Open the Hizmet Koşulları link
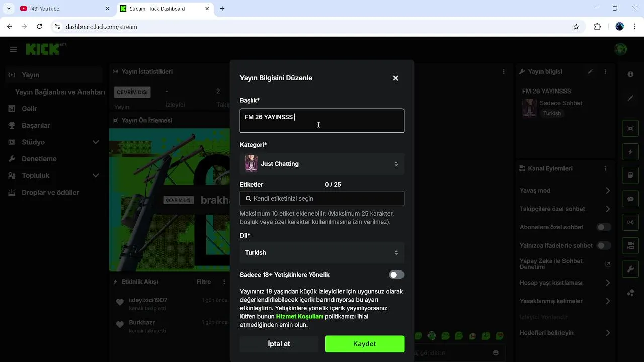The width and height of the screenshot is (644, 362). [299, 317]
